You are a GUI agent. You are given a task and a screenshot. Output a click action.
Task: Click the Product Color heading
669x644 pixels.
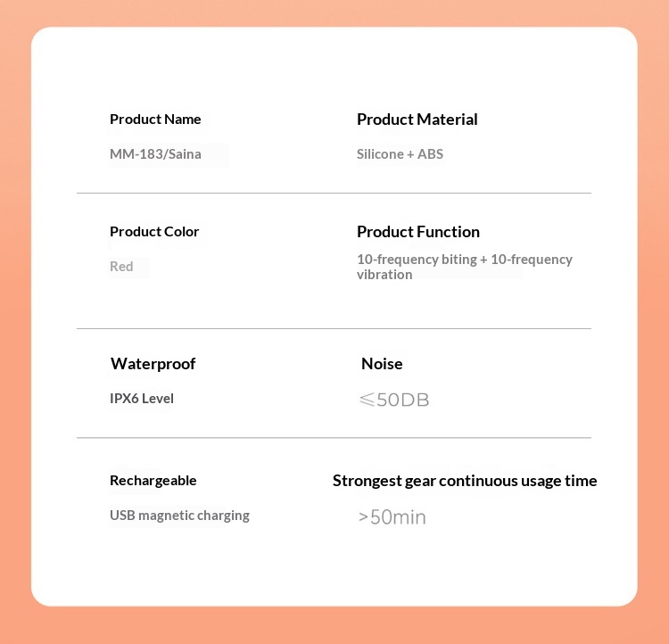coord(154,231)
